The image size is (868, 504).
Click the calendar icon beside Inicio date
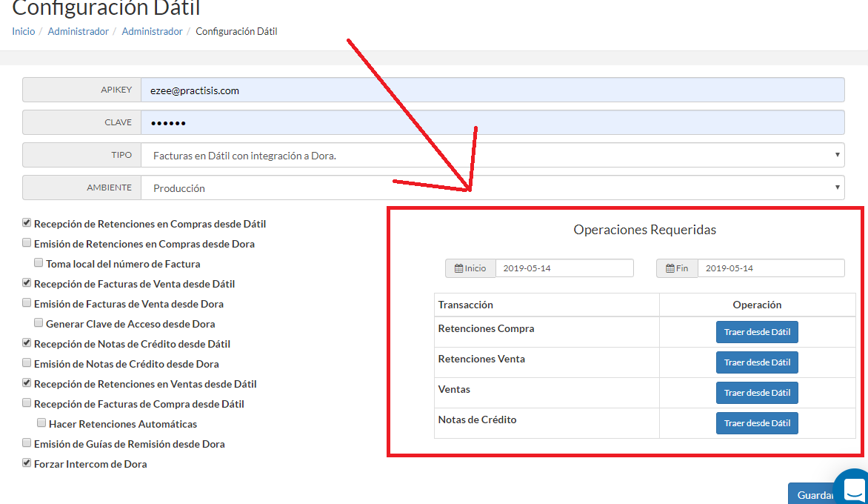[458, 268]
